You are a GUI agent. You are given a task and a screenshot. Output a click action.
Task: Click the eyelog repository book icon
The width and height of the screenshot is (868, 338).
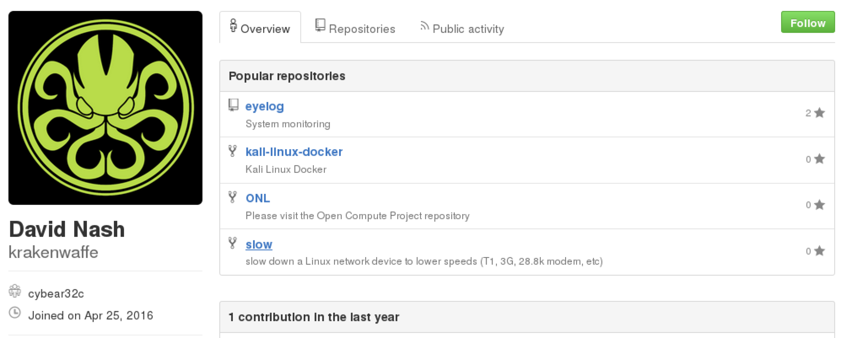(x=233, y=105)
